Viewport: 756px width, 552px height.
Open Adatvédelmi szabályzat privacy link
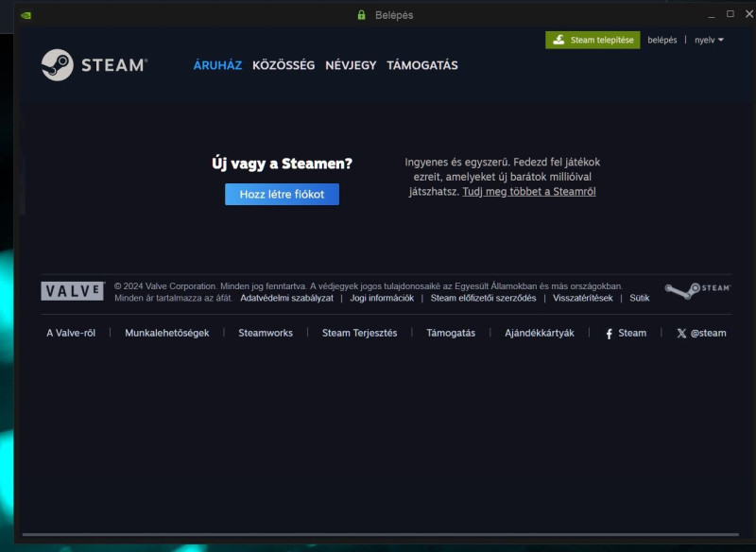click(287, 298)
